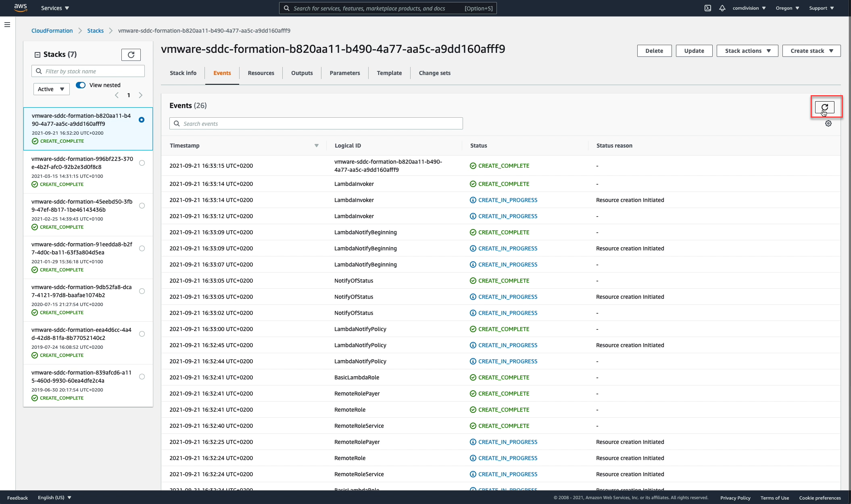Click the Delete button

pyautogui.click(x=654, y=51)
